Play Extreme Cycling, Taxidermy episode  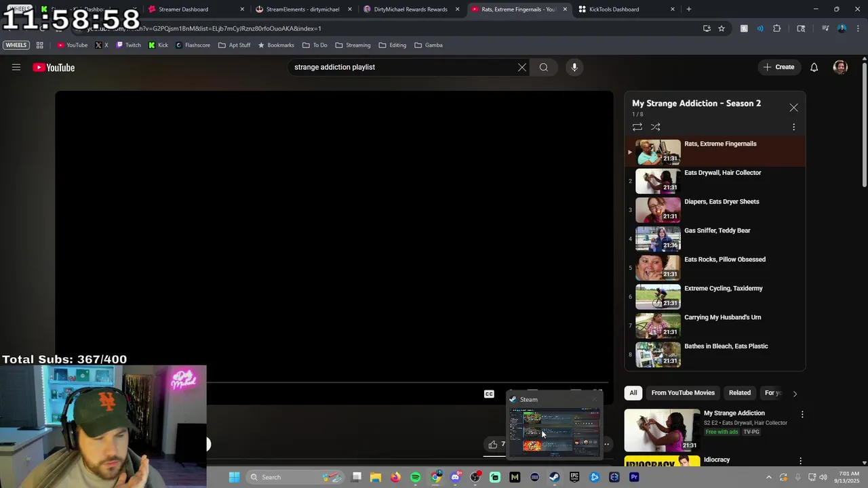(x=715, y=297)
